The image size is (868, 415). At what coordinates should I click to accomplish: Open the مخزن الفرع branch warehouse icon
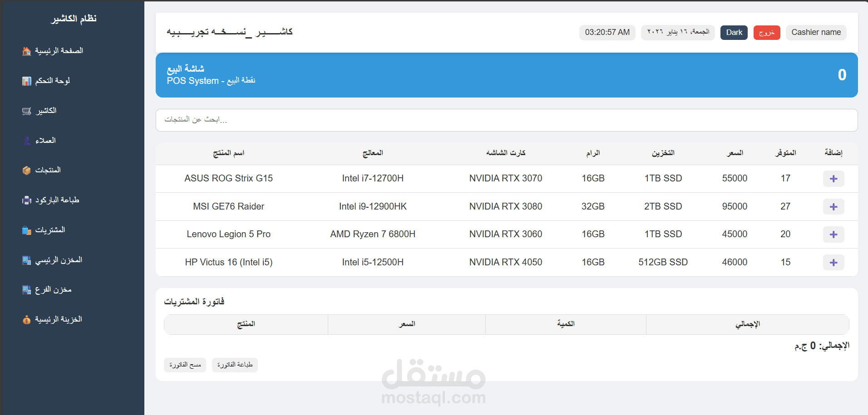click(x=26, y=289)
